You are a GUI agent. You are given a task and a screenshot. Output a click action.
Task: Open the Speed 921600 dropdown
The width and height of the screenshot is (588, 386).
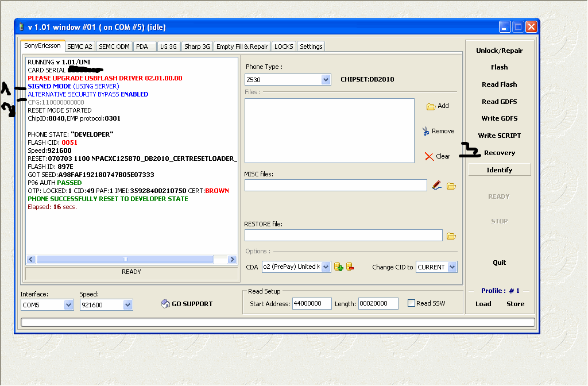[127, 305]
